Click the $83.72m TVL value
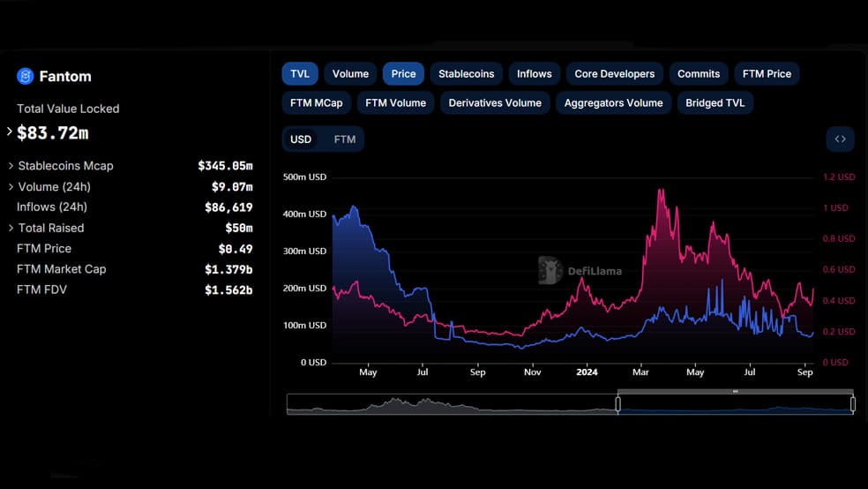The image size is (868, 489). point(53,133)
